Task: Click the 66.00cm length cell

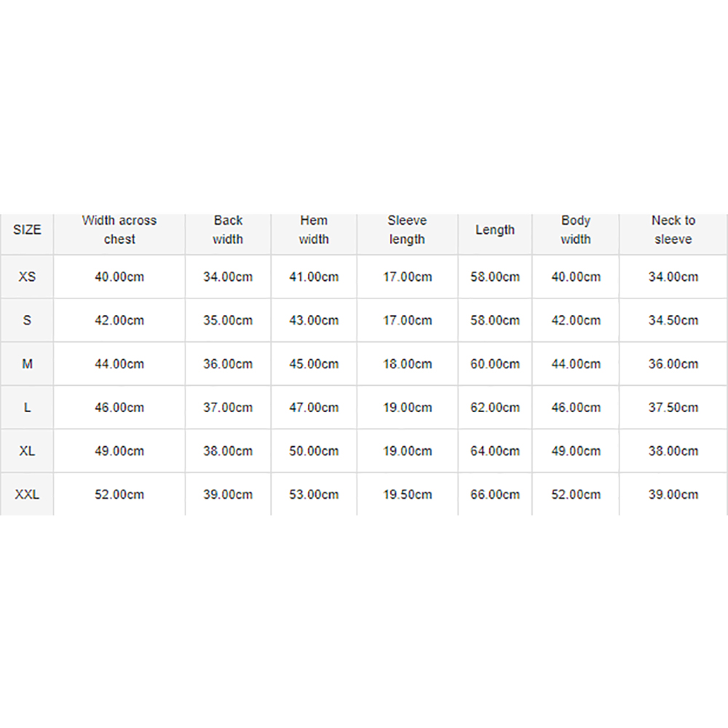Action: tap(495, 494)
